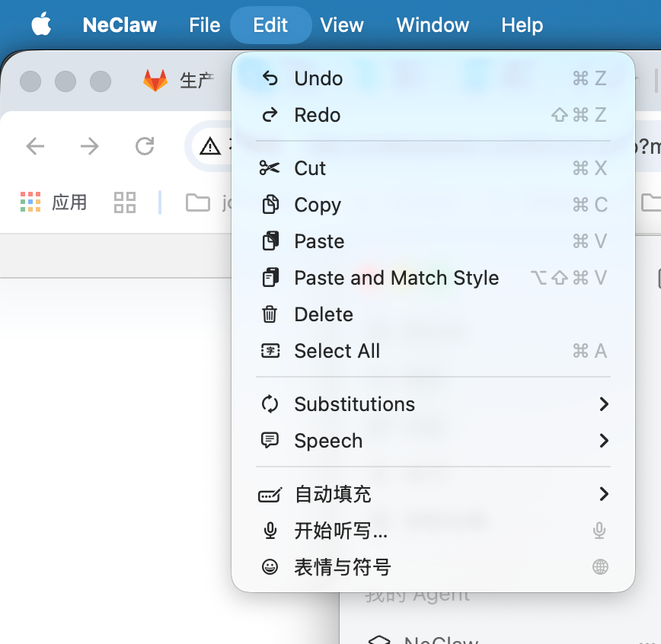Click the Substitutions circular arrows icon
The image size is (661, 644).
click(270, 403)
